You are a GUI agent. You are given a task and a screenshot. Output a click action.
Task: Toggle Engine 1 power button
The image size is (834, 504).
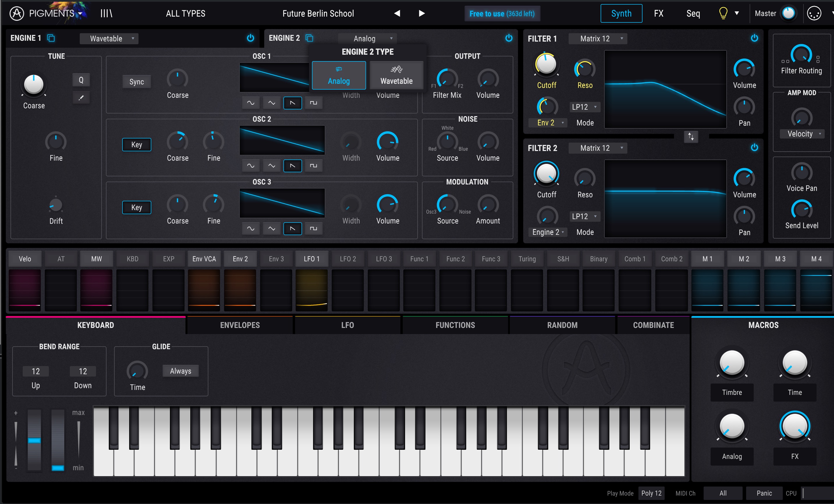click(251, 38)
